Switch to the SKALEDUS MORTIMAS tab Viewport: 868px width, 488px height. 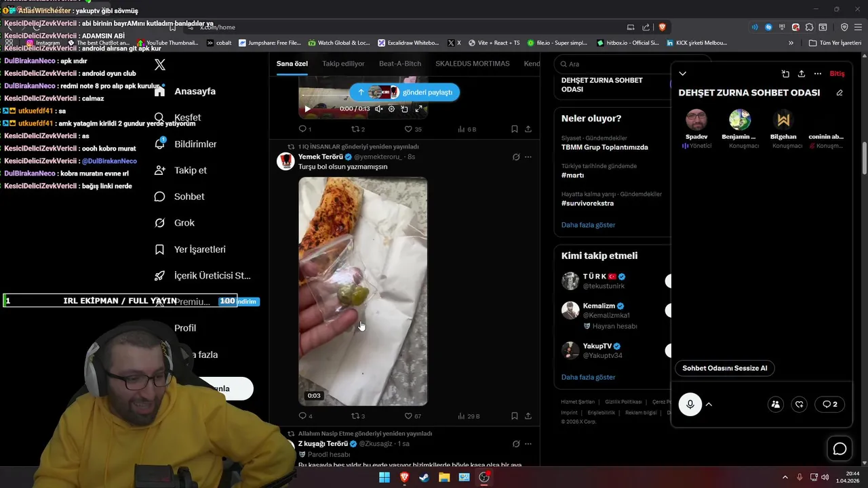click(x=473, y=64)
